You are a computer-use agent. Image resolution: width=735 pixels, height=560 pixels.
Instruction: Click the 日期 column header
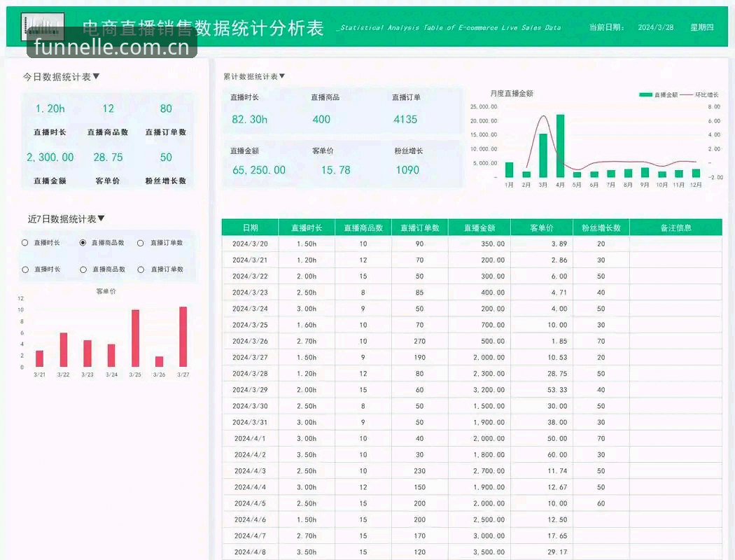[x=251, y=227]
